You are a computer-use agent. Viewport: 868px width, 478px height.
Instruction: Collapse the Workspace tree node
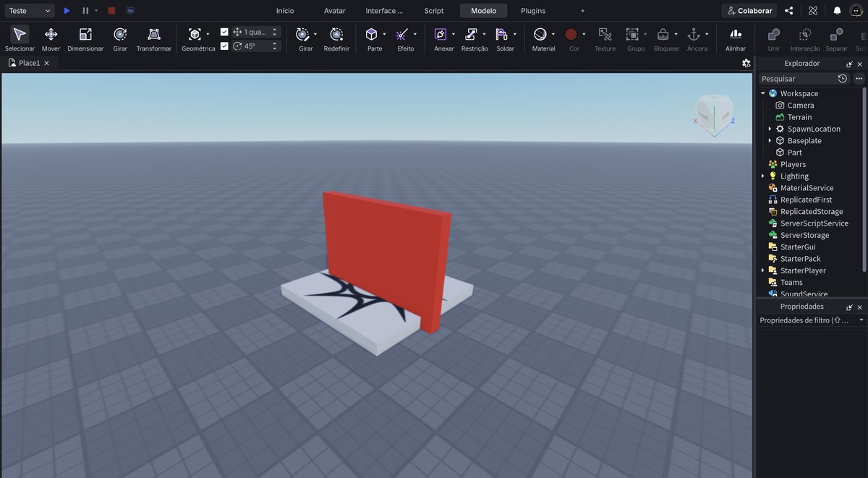[x=763, y=93]
